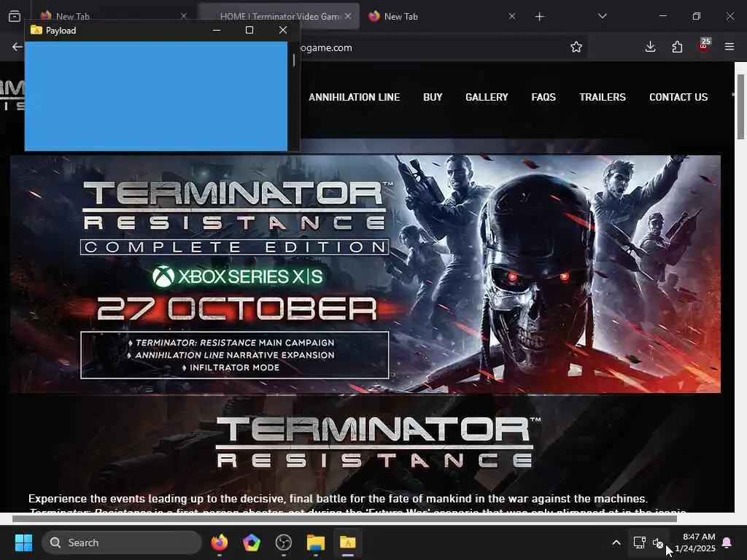Open Firefox from the taskbar

219,542
